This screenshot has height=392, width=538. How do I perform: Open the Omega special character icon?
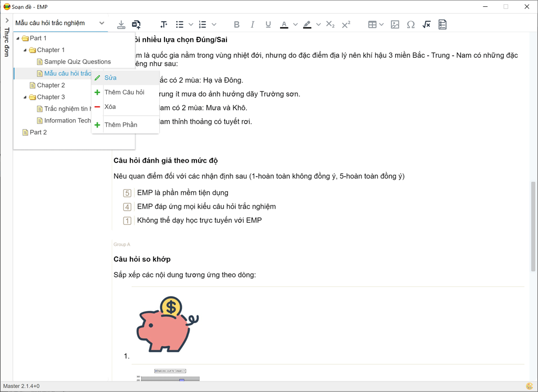[x=411, y=24]
